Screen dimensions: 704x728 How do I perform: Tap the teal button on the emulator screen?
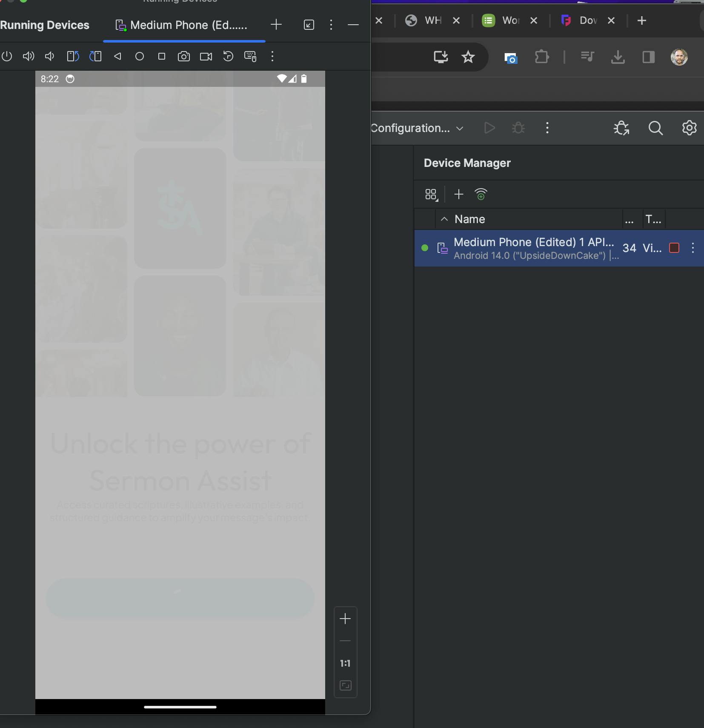click(x=180, y=598)
